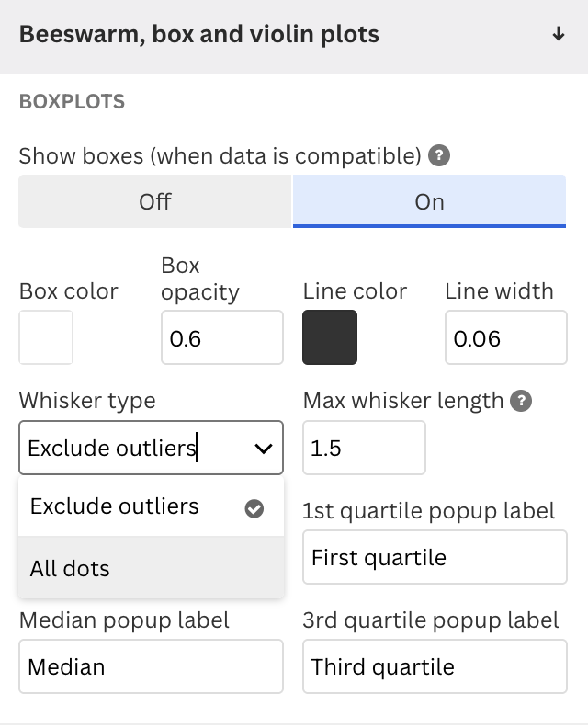Click the BOXPLOTS section heading
This screenshot has width=588, height=728.
coord(72,102)
